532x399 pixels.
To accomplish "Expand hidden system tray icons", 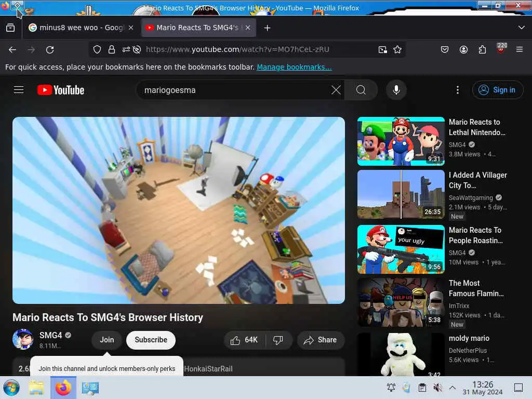I will click(x=453, y=388).
